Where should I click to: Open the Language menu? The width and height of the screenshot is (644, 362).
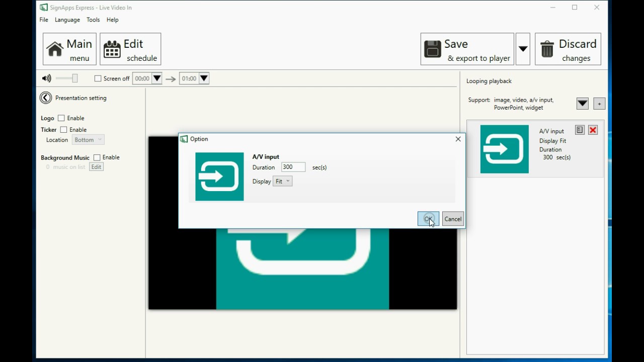(67, 20)
